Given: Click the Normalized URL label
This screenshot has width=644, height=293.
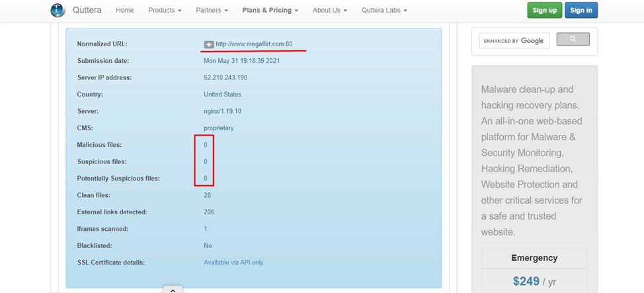Looking at the screenshot, I should click(102, 44).
